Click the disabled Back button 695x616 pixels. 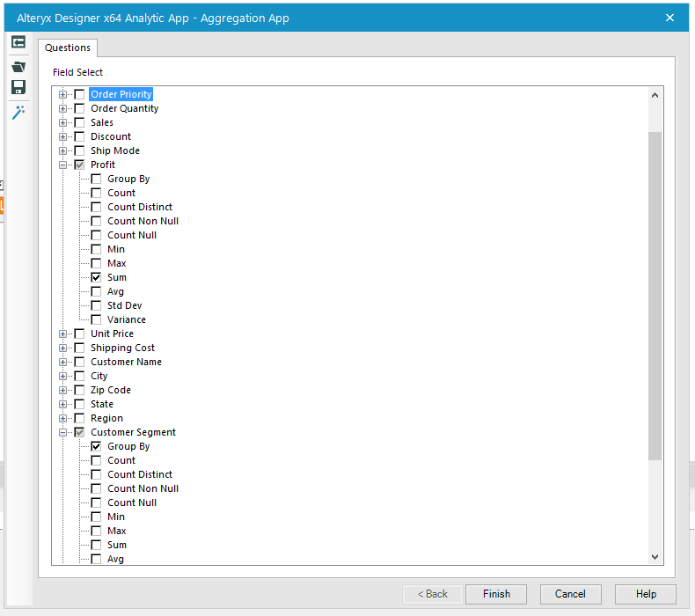click(x=433, y=594)
